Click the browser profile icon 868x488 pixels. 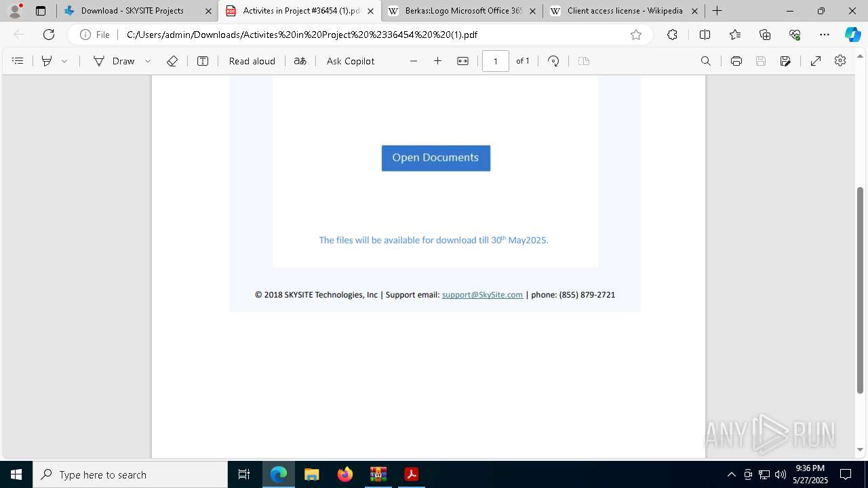coord(15,11)
